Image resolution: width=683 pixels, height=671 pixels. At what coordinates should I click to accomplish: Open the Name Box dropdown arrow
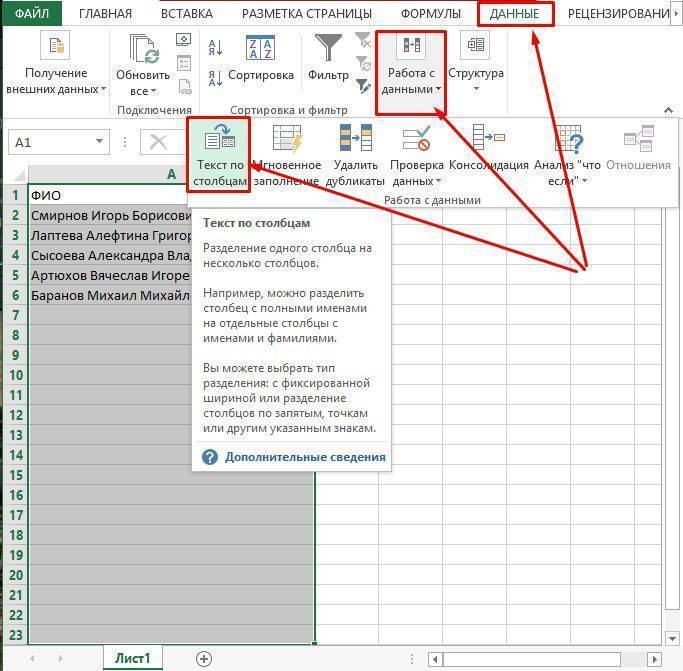coord(100,143)
